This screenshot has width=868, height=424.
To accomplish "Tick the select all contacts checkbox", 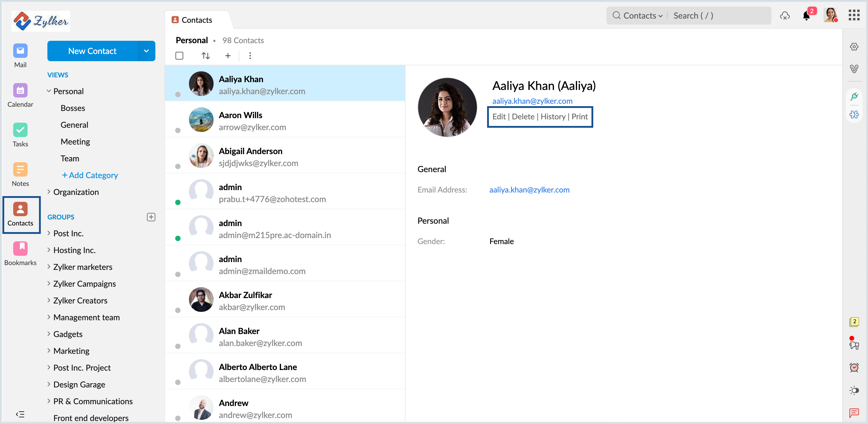I will coord(179,55).
